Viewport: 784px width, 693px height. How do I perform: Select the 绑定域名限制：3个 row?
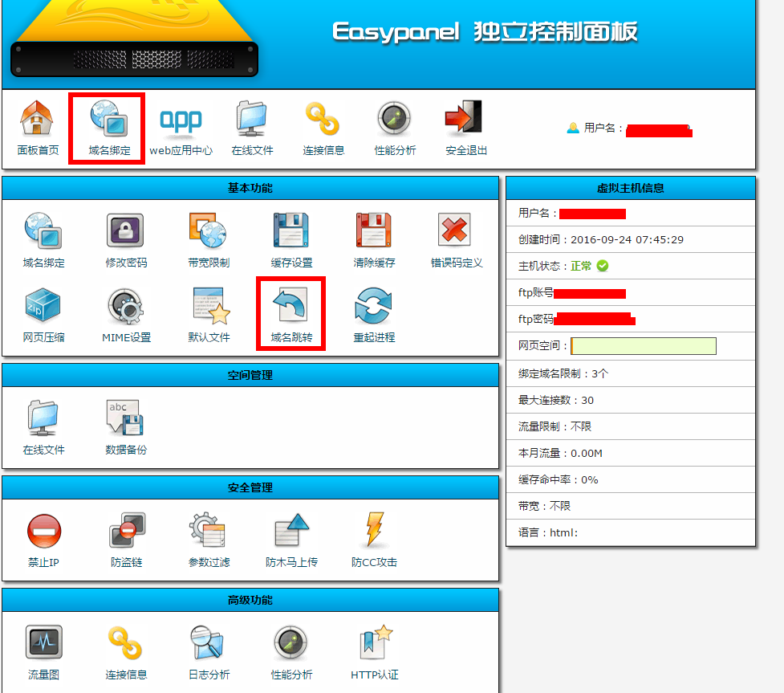[631, 373]
